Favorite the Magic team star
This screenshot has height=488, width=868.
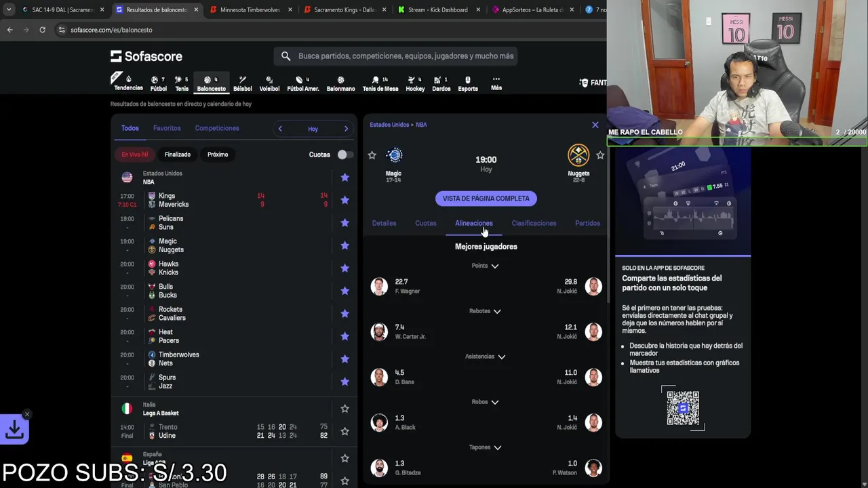tap(372, 155)
